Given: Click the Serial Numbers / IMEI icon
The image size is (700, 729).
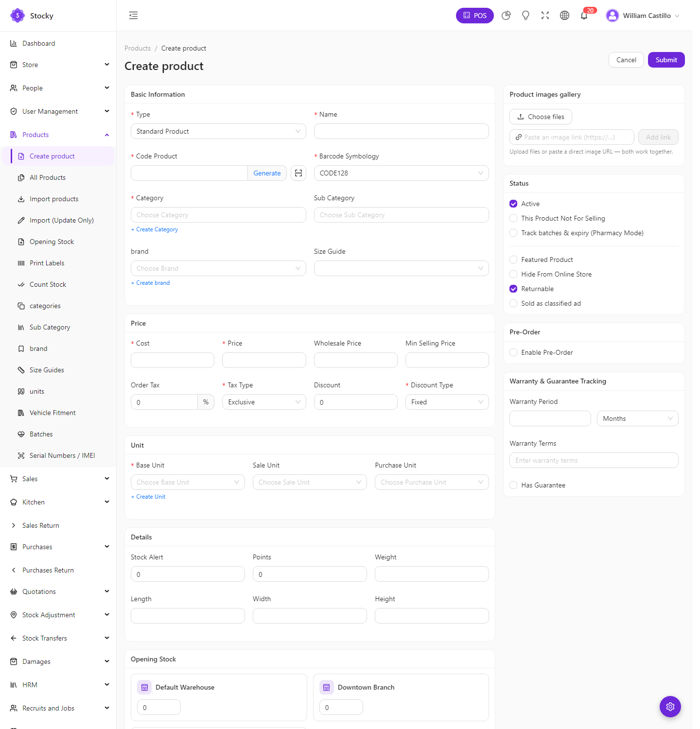Looking at the screenshot, I should (21, 455).
